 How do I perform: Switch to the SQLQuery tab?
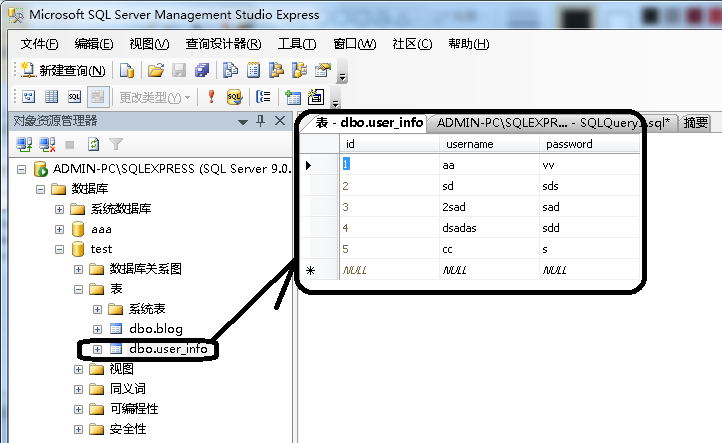point(553,123)
